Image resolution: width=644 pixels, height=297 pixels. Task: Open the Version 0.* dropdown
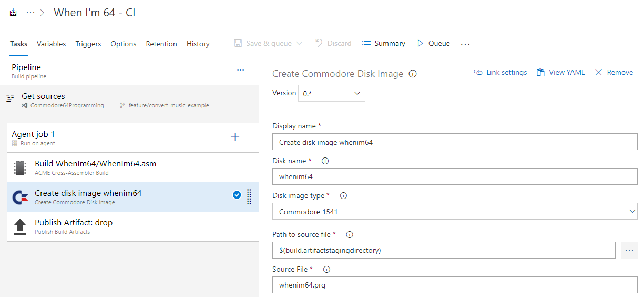(332, 93)
